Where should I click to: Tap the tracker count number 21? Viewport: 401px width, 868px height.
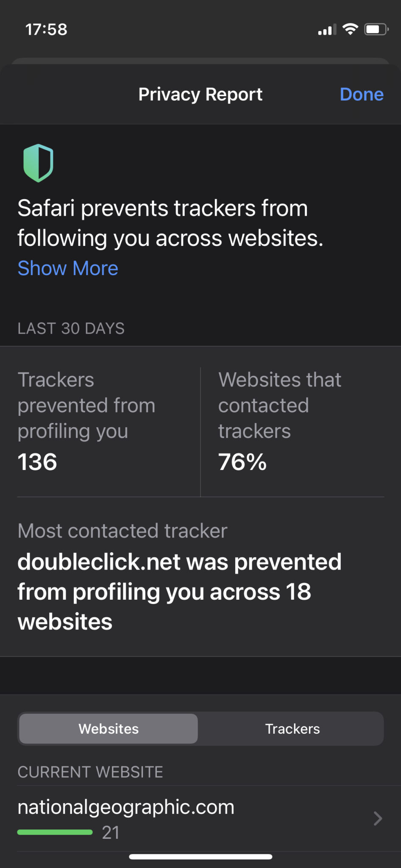point(111,833)
